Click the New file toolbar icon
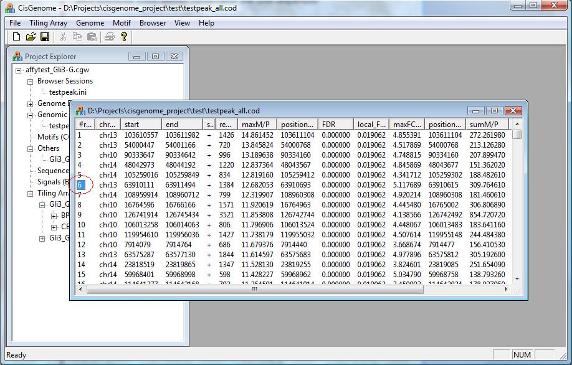The image size is (572, 365). pos(16,36)
